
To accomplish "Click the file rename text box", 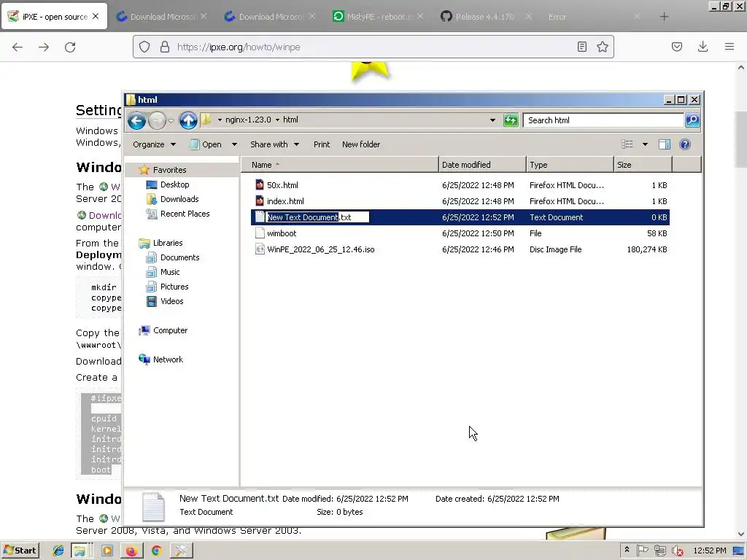I will 317,217.
